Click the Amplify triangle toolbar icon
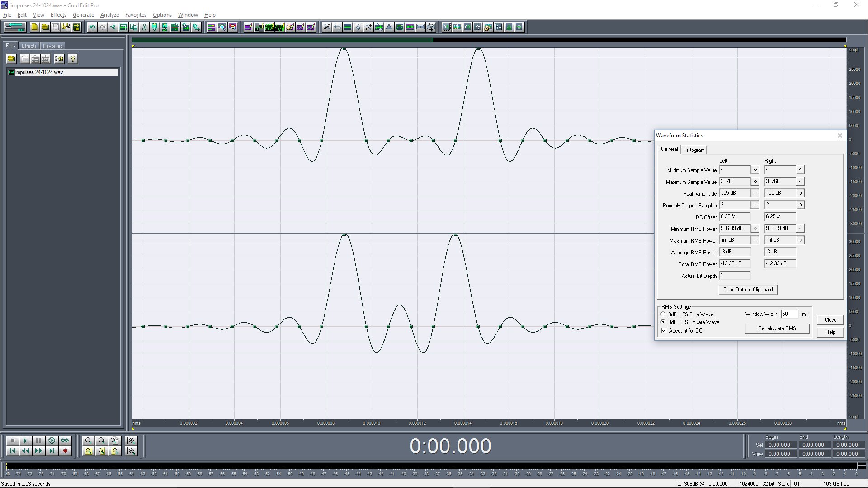The image size is (868, 488). click(389, 27)
